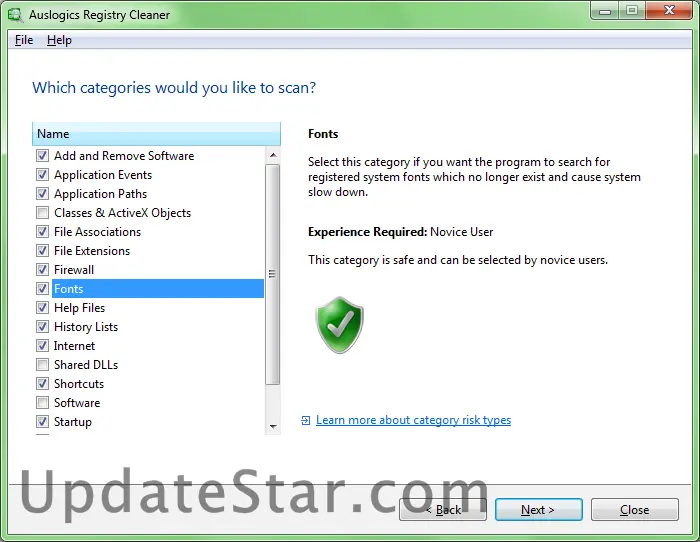Maximize the Registry Cleaner window

click(632, 11)
